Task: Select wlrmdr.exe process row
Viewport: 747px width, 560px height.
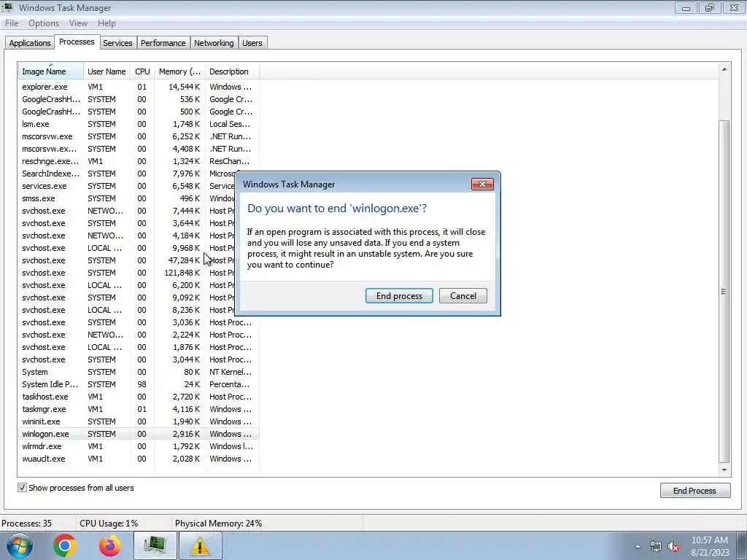Action: (x=138, y=446)
